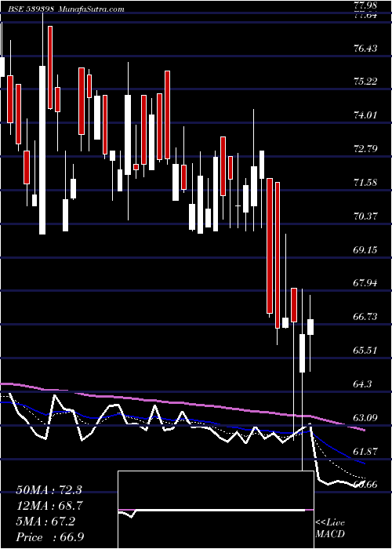392x549 pixels.
Task: Click the 75.22 price axis label
Action: coord(365,82)
